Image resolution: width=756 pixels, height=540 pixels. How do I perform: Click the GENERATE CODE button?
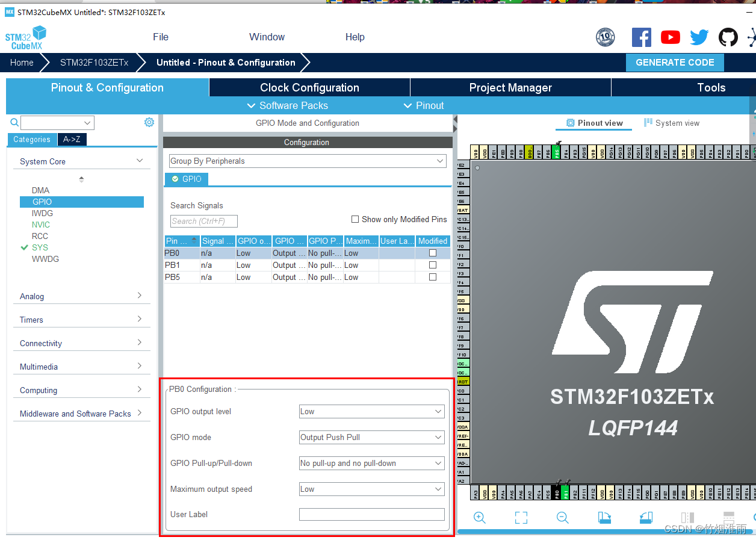[x=675, y=63]
